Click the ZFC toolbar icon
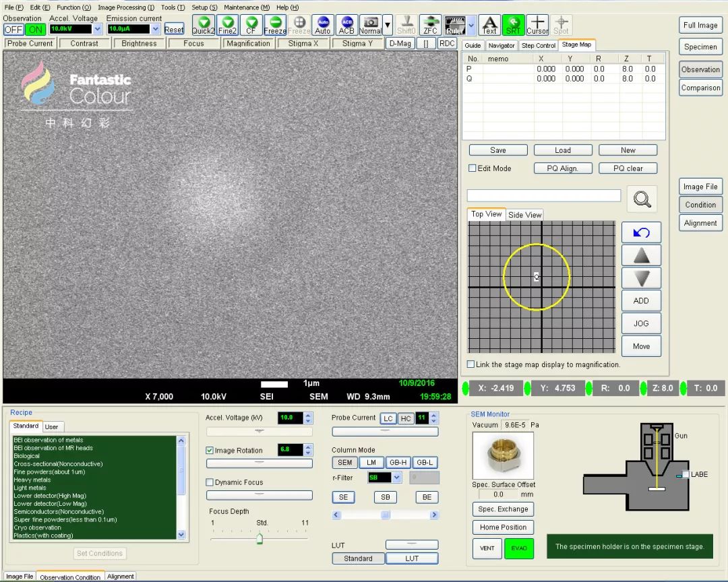The width and height of the screenshot is (728, 582). (x=430, y=25)
